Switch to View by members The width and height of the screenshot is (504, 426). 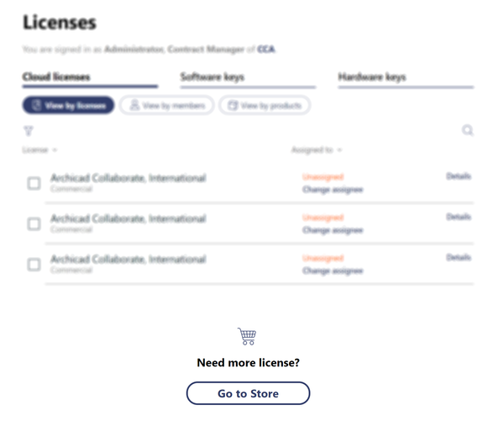[166, 106]
